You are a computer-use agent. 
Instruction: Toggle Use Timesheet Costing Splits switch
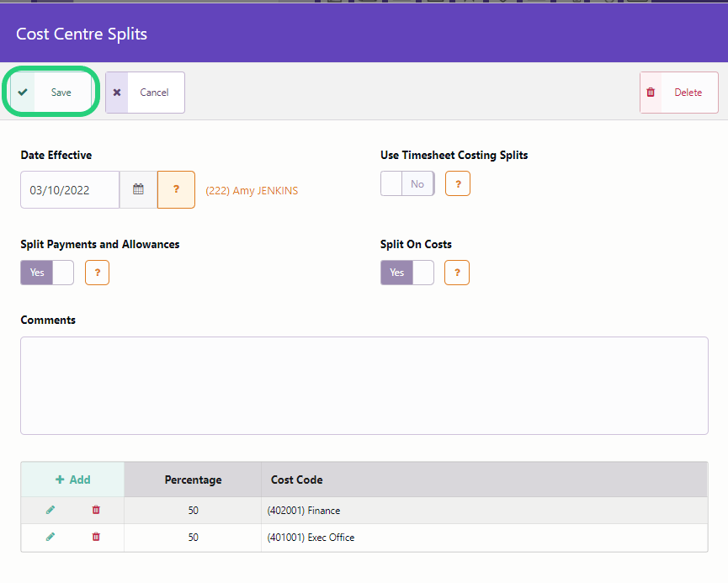(x=407, y=183)
